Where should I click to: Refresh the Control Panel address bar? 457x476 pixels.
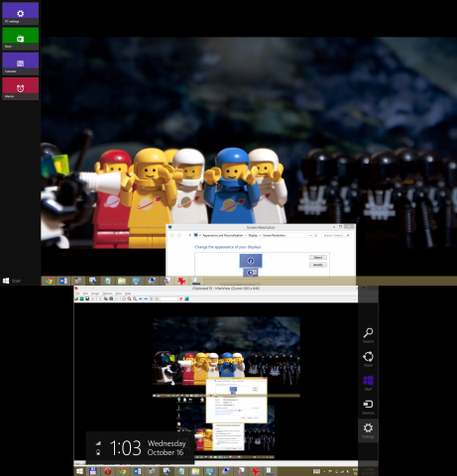pyautogui.click(x=315, y=235)
